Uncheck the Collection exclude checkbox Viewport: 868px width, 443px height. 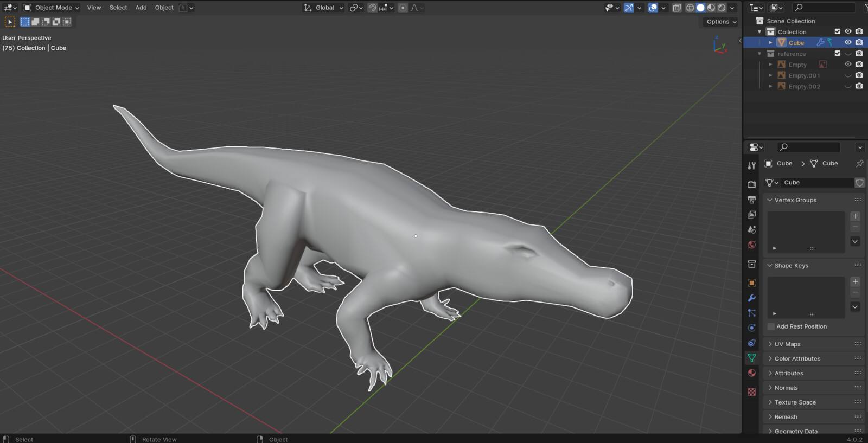click(x=837, y=31)
